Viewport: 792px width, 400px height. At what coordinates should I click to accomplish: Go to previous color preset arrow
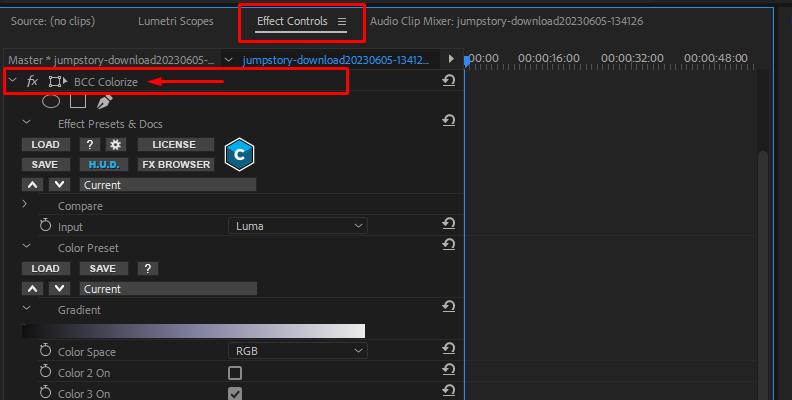pyautogui.click(x=32, y=288)
